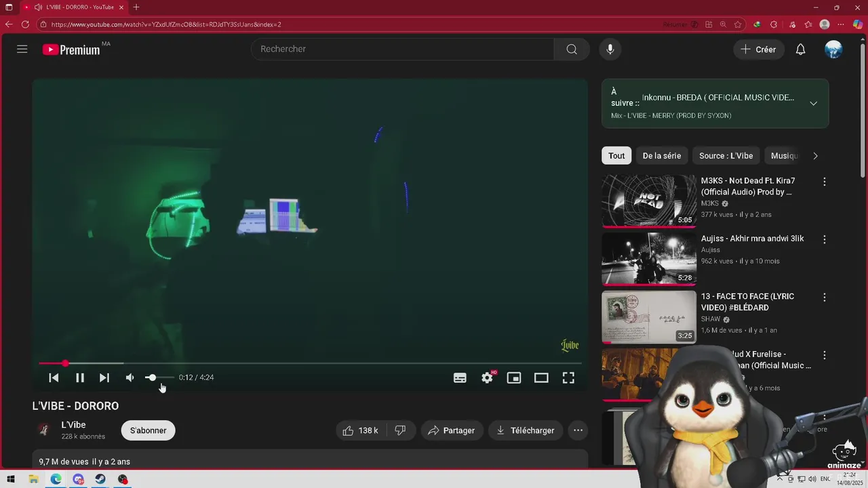Expand the 'À suivre' playlist panel
Viewport: 868px width, 488px height.
click(x=813, y=104)
